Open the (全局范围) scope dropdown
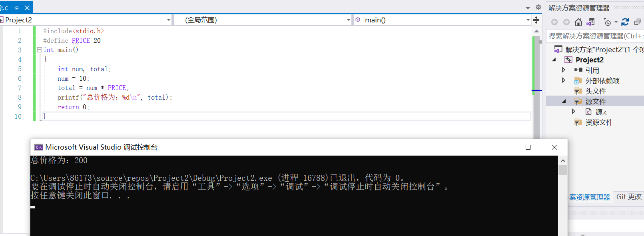Screen dimensions: 644x236 pyautogui.click(x=348, y=20)
